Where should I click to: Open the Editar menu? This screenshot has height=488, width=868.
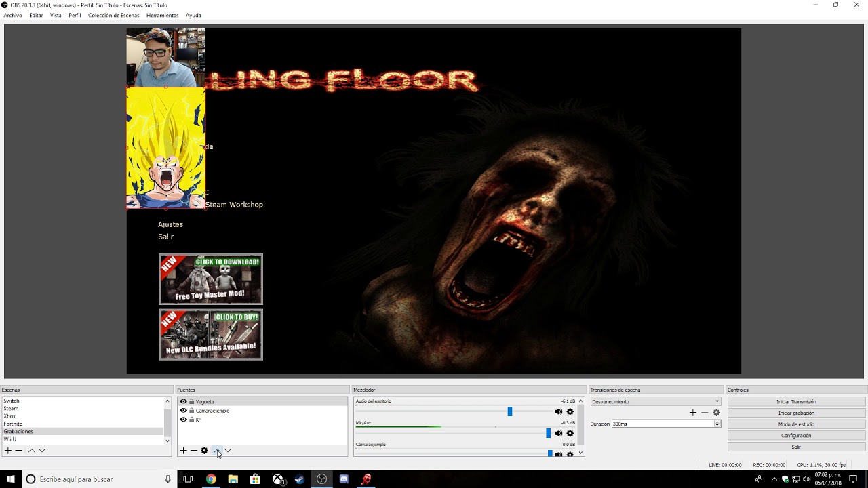[36, 15]
